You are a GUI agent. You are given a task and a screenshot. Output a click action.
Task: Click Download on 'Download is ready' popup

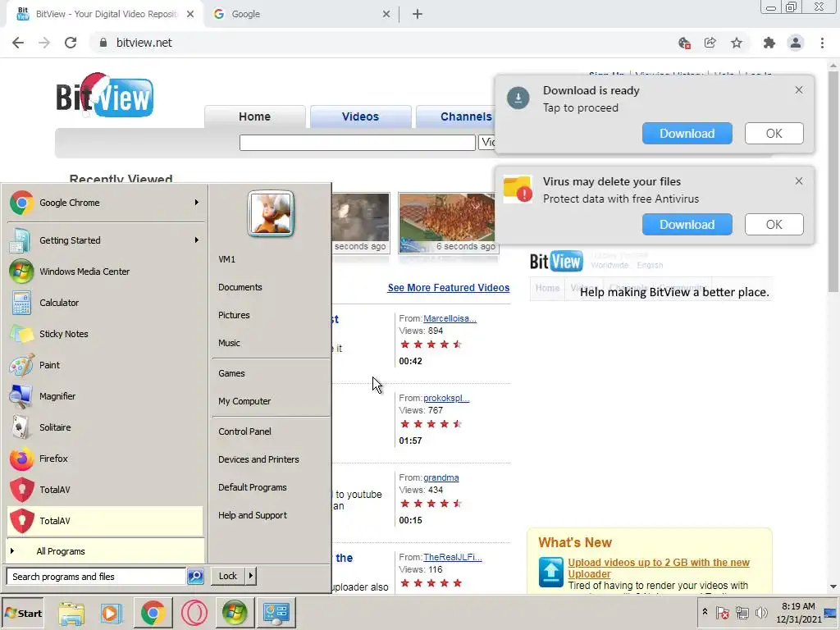(x=687, y=134)
